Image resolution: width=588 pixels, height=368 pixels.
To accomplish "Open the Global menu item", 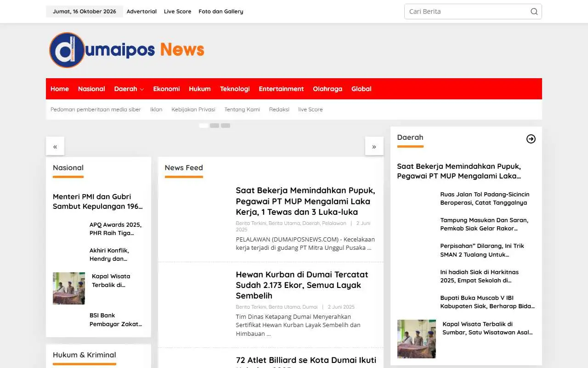I will click(362, 89).
